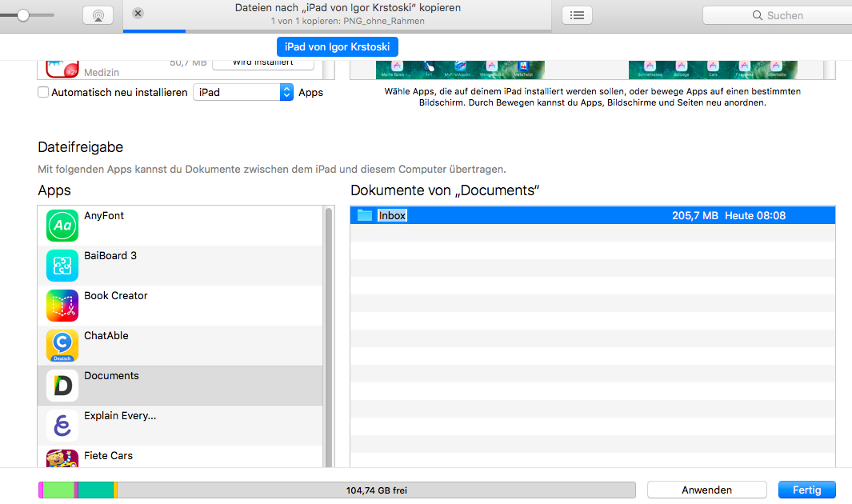This screenshot has height=504, width=852.
Task: Select the Fiete Cars app icon
Action: point(62,459)
